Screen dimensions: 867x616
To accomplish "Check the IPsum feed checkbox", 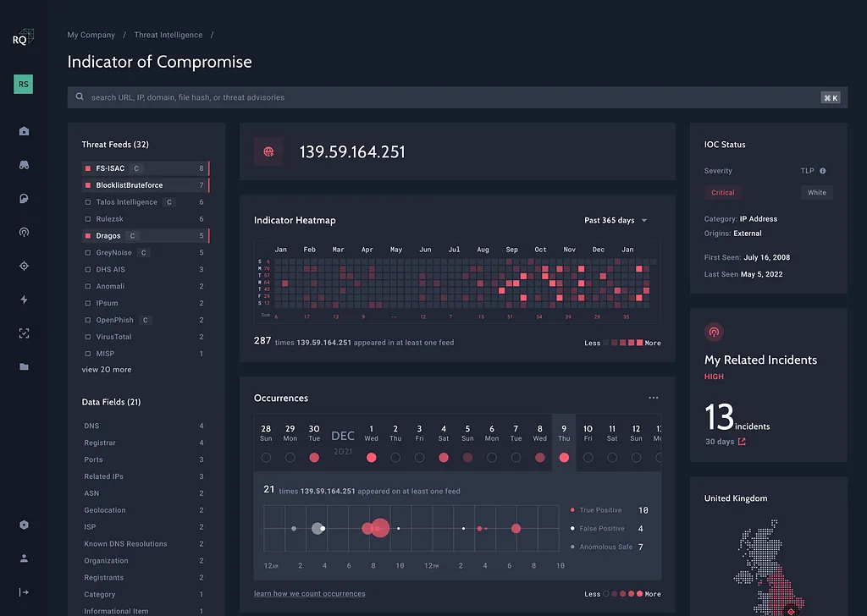I will pos(88,303).
